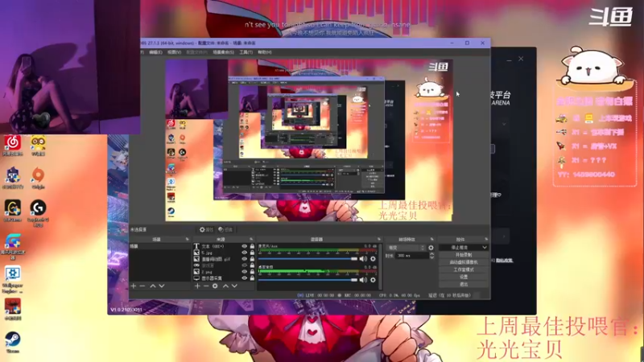The image size is (644, 362).
Task: Open source properties via the gear below sources
Action: (215, 286)
